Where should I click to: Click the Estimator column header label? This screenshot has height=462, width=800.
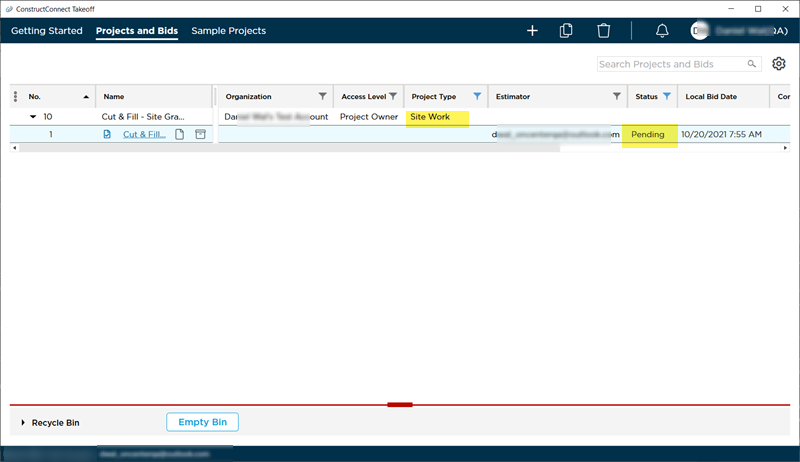(513, 96)
